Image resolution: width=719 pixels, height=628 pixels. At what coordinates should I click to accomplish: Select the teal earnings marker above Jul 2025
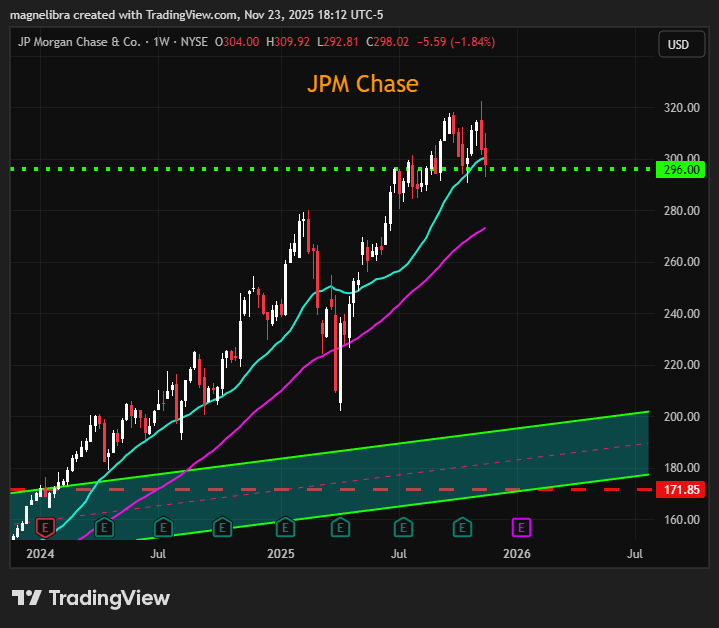[x=403, y=528]
